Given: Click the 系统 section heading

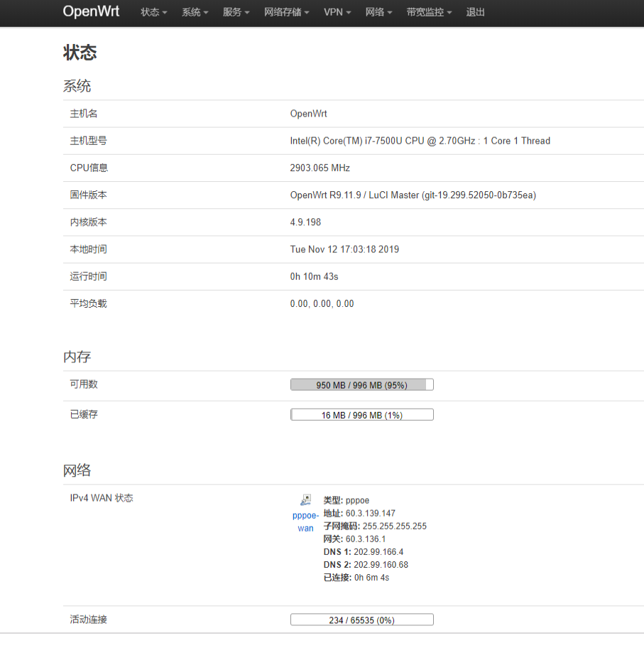Looking at the screenshot, I should click(77, 86).
